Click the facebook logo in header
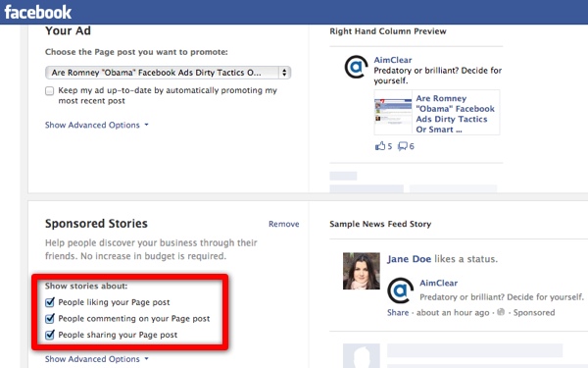 pos(37,12)
